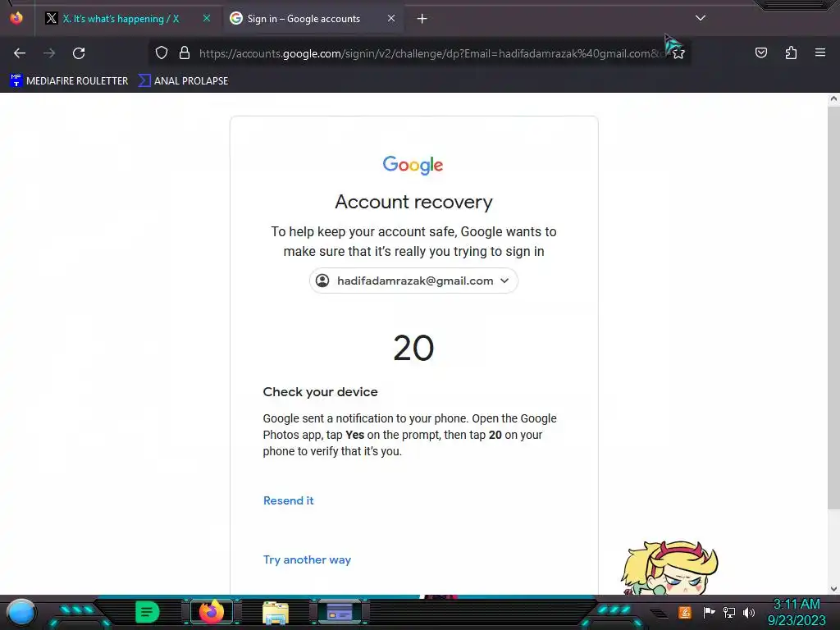Click the Firefox taskbar icon
This screenshot has width=840, height=630.
pyautogui.click(x=211, y=612)
